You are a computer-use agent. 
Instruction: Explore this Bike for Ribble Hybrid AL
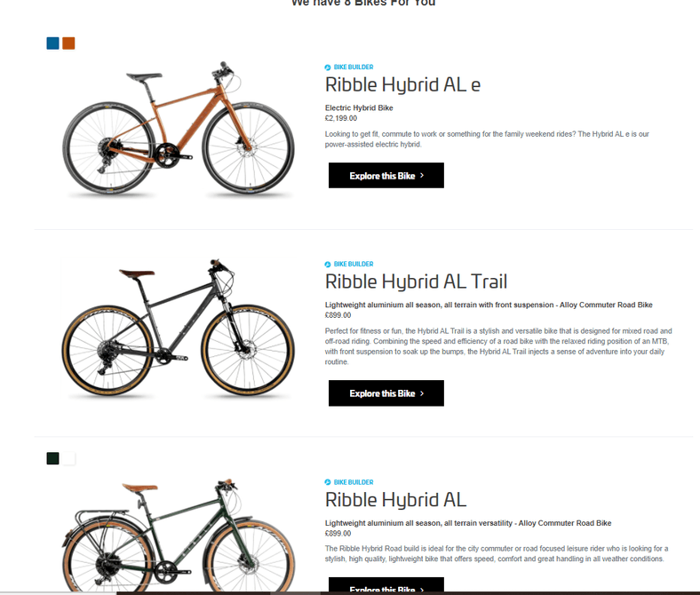pyautogui.click(x=386, y=585)
